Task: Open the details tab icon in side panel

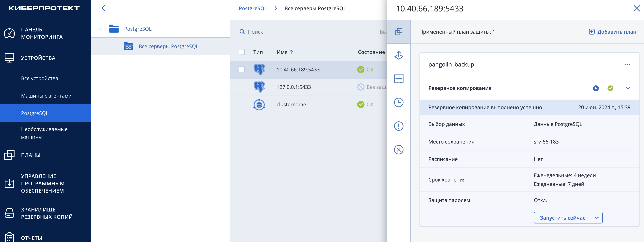Action: 399,79
